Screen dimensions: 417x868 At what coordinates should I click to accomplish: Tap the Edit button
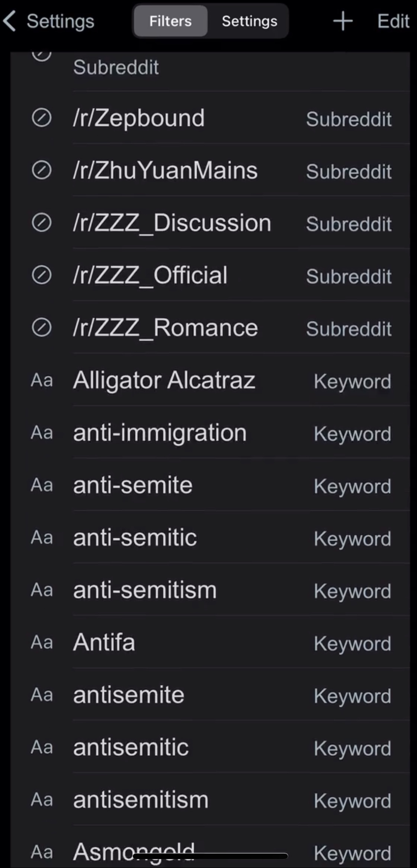click(x=393, y=21)
